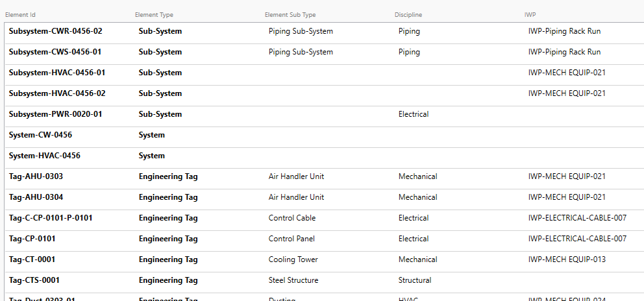Select the Tag-CP-0101 row
644x301 pixels.
pos(32,239)
